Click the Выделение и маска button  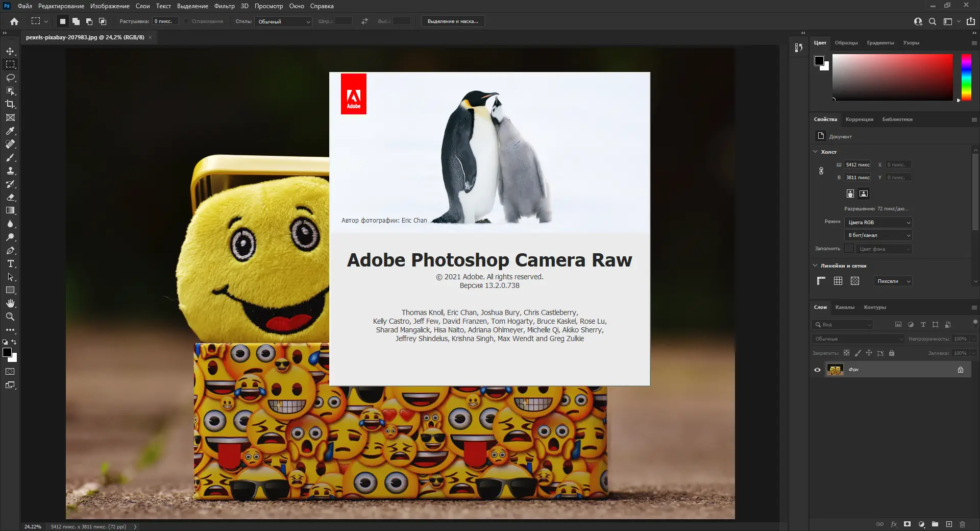453,21
